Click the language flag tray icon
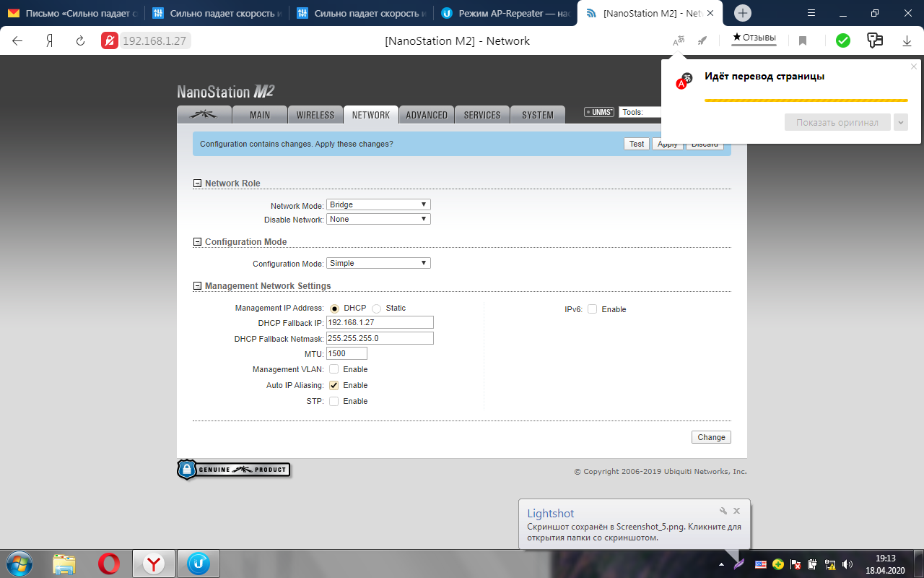This screenshot has height=578, width=924. [761, 564]
